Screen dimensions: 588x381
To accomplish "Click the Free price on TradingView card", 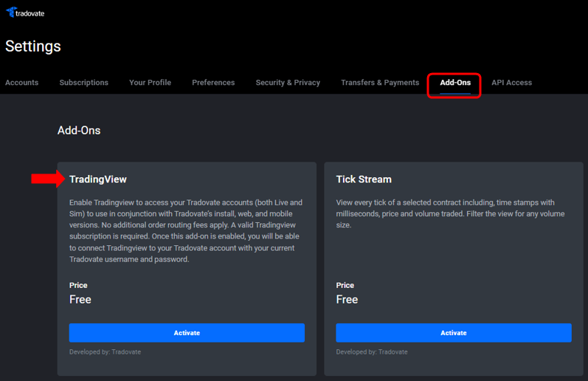I will [x=80, y=300].
